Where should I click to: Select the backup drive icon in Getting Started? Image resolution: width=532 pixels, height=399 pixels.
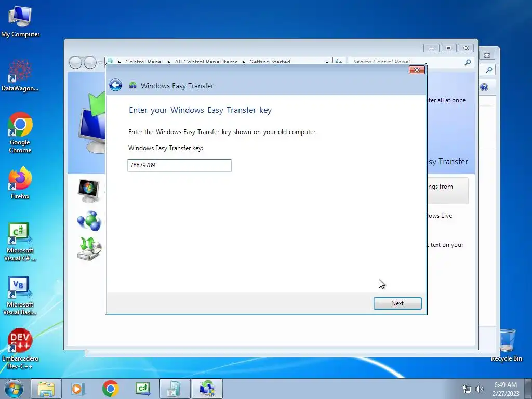tap(89, 249)
